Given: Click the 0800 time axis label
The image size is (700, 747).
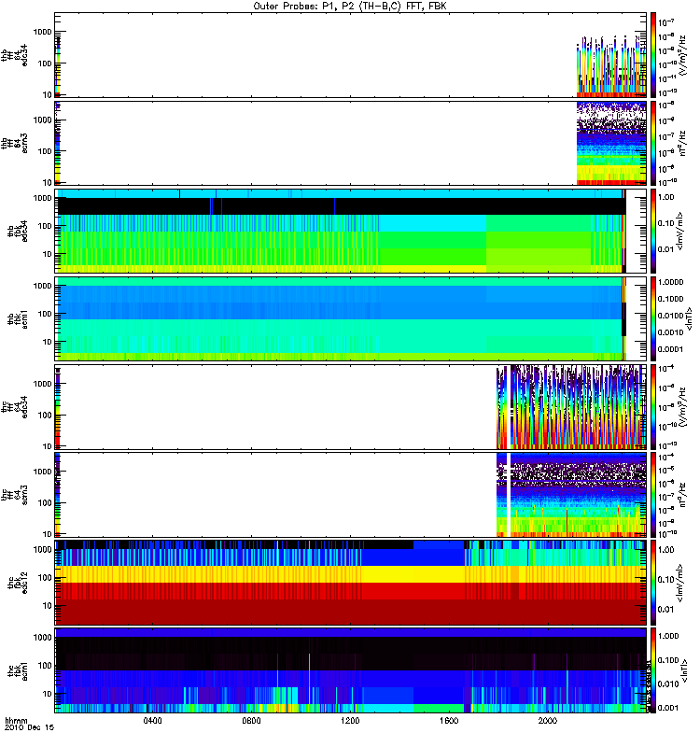Looking at the screenshot, I should pos(251,720).
